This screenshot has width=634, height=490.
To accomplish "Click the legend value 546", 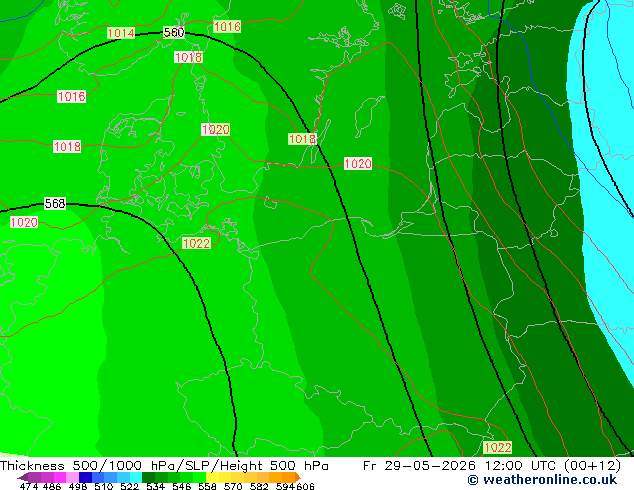I will (x=182, y=486).
